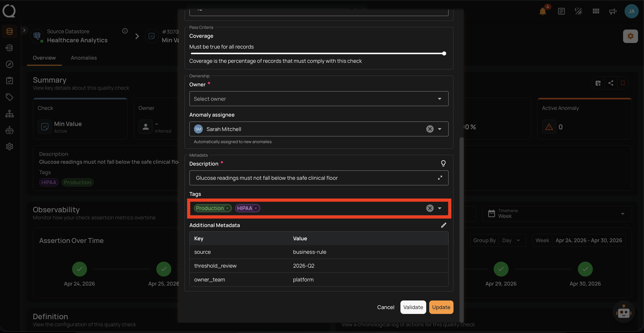Viewport: 644px width, 333px height.
Task: Open the apps grid icon
Action: click(x=596, y=11)
